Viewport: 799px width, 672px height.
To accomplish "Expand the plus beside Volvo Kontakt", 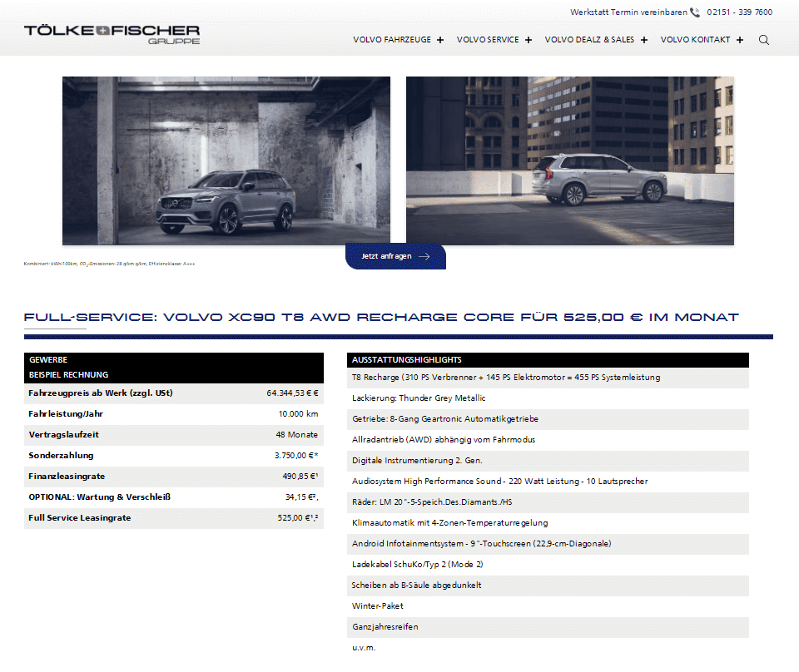I will click(x=740, y=40).
